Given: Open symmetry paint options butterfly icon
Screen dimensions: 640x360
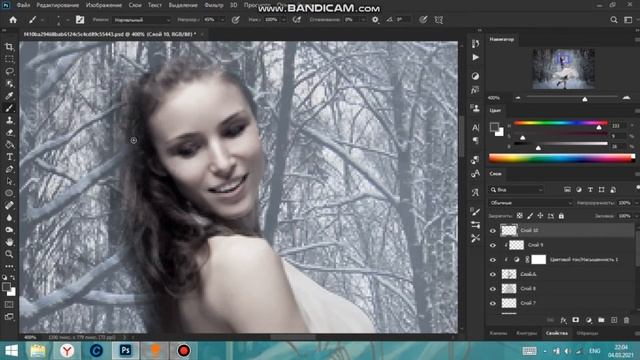Looking at the screenshot, I should click(x=439, y=20).
